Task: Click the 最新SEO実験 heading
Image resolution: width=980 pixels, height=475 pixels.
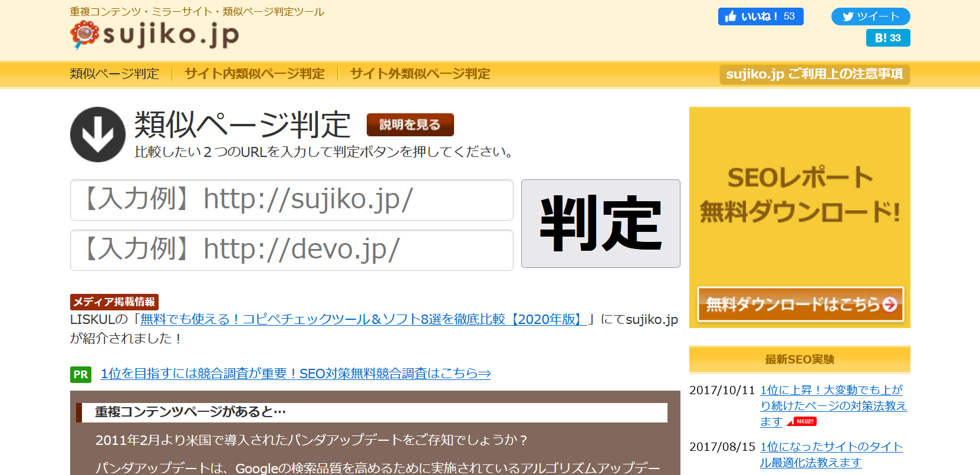Action: (x=800, y=359)
